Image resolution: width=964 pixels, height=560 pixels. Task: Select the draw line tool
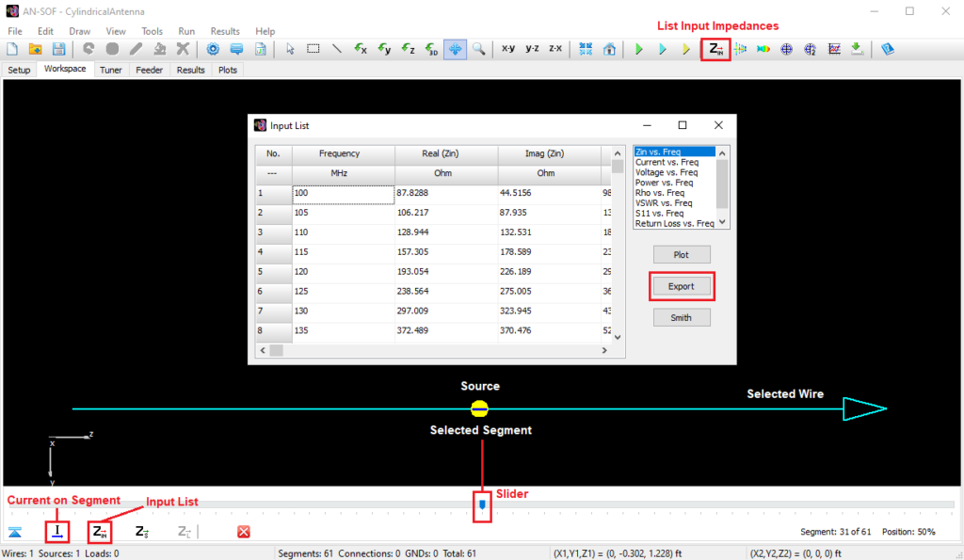click(x=336, y=50)
